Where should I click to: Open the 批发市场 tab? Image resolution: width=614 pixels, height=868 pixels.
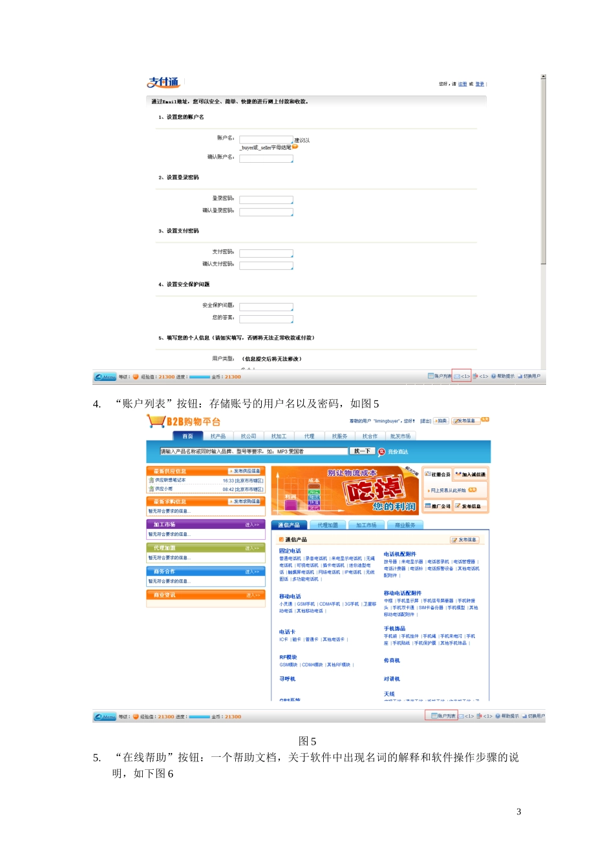tap(400, 436)
